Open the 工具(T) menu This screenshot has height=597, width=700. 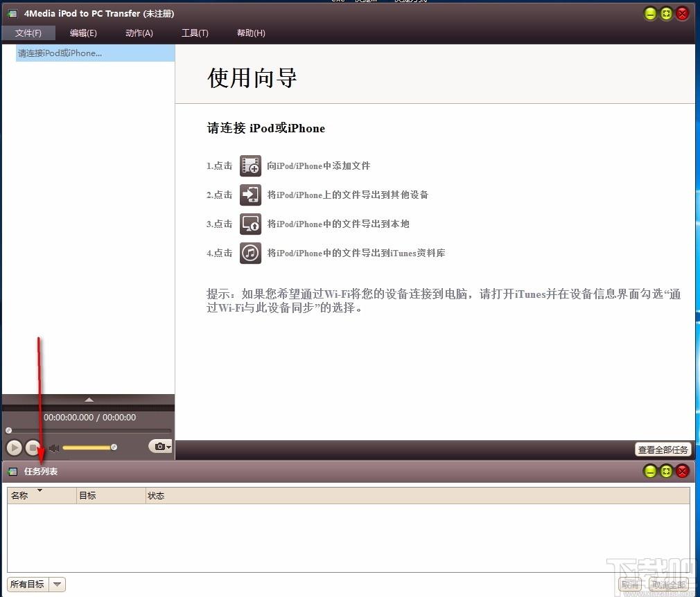(x=195, y=33)
